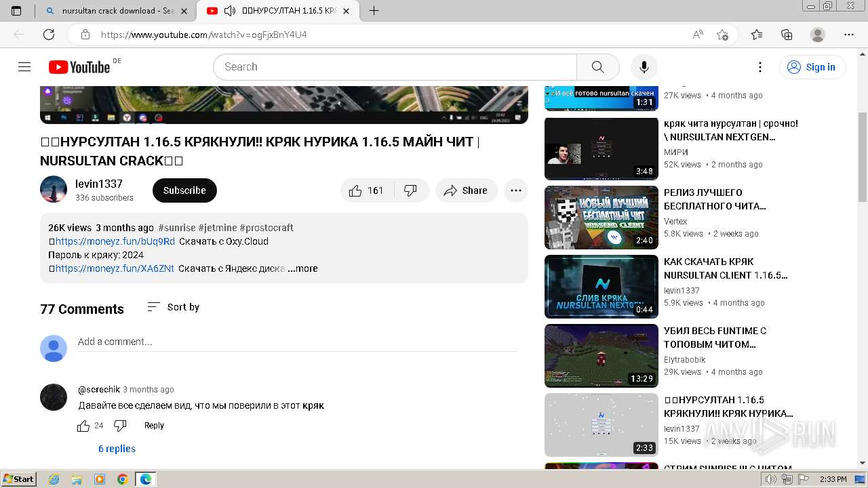Open @screchik's profile link
Image resolution: width=868 pixels, height=488 pixels.
pos(99,390)
